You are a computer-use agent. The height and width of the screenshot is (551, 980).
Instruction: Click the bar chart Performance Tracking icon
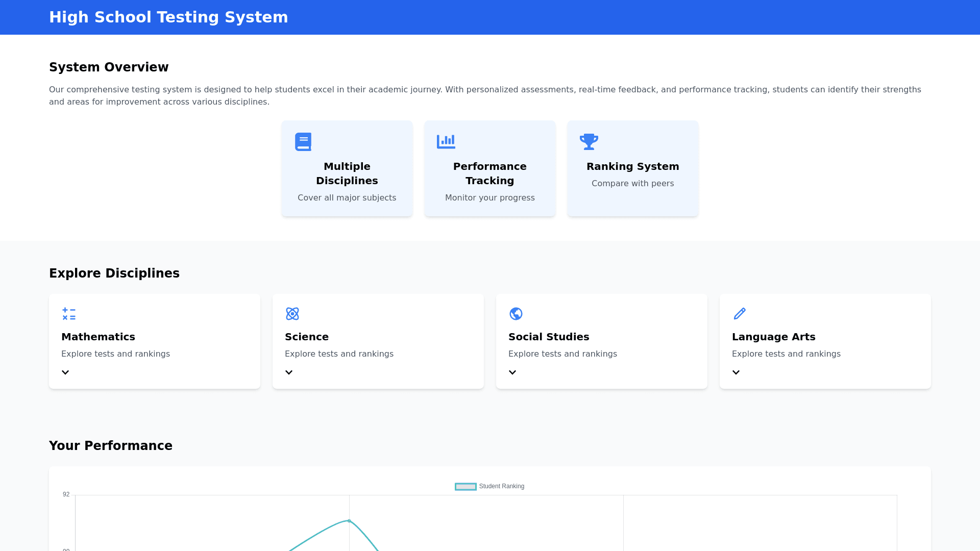tap(446, 142)
